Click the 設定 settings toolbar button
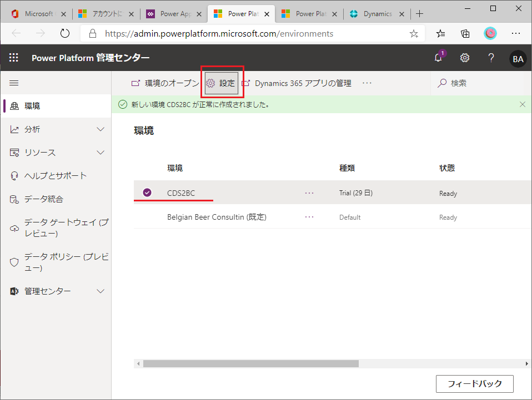 tap(221, 83)
